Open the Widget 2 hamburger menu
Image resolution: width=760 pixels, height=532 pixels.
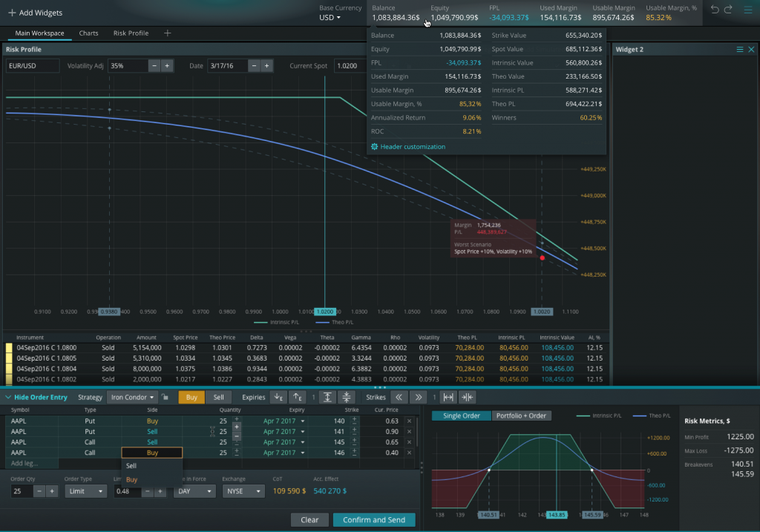click(741, 49)
